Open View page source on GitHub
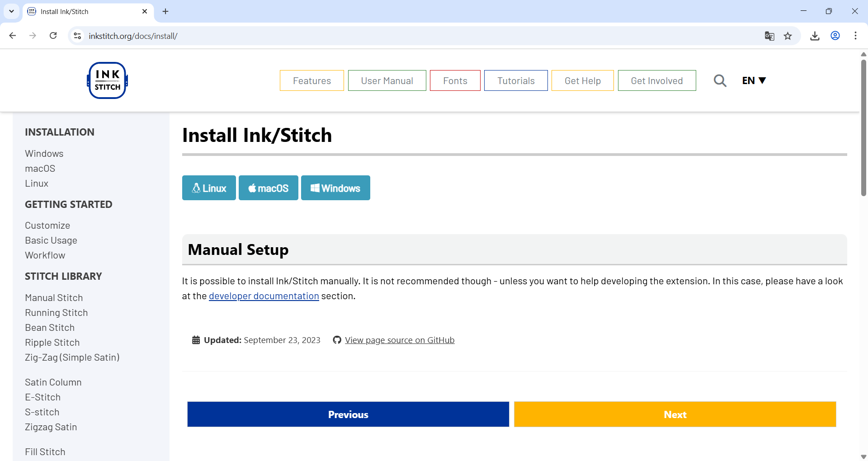The image size is (868, 461). (400, 340)
